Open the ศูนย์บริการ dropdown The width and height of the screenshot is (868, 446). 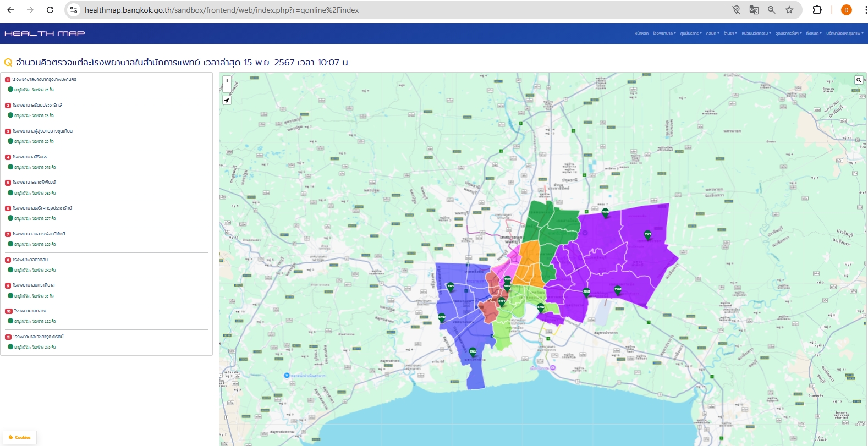(x=690, y=34)
